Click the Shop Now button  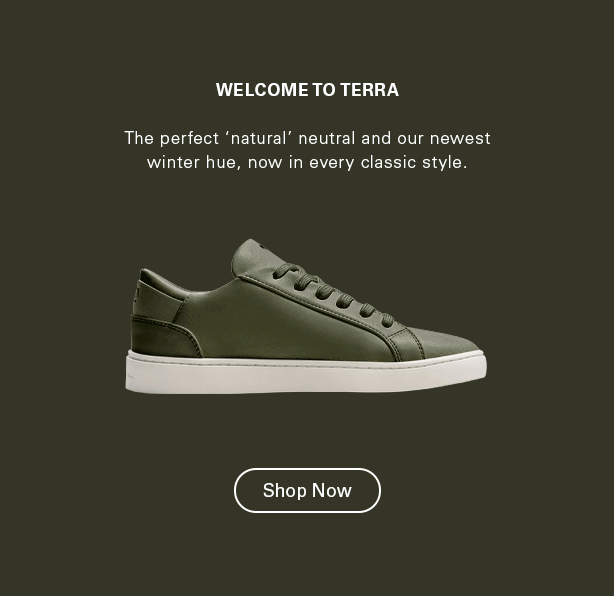tap(307, 490)
